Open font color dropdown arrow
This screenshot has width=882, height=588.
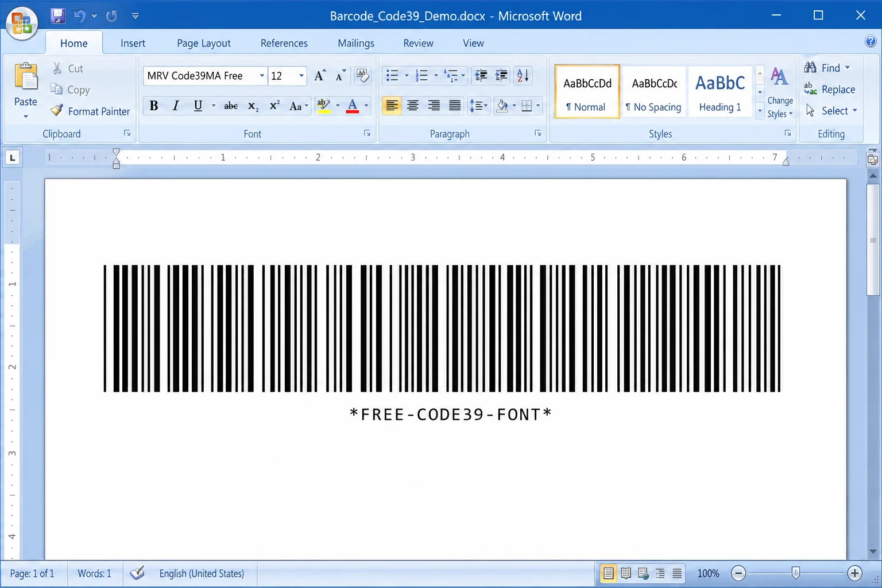click(x=366, y=106)
